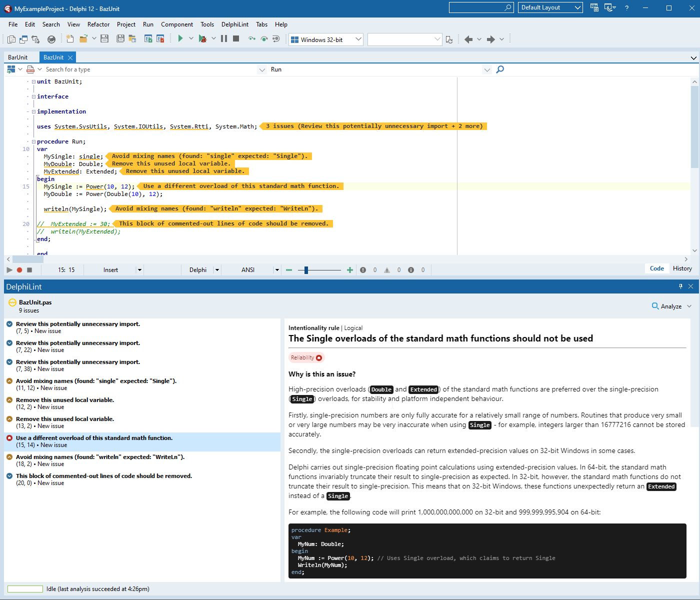
Task: Open the Delphi language dropdown arrow
Action: tap(217, 270)
